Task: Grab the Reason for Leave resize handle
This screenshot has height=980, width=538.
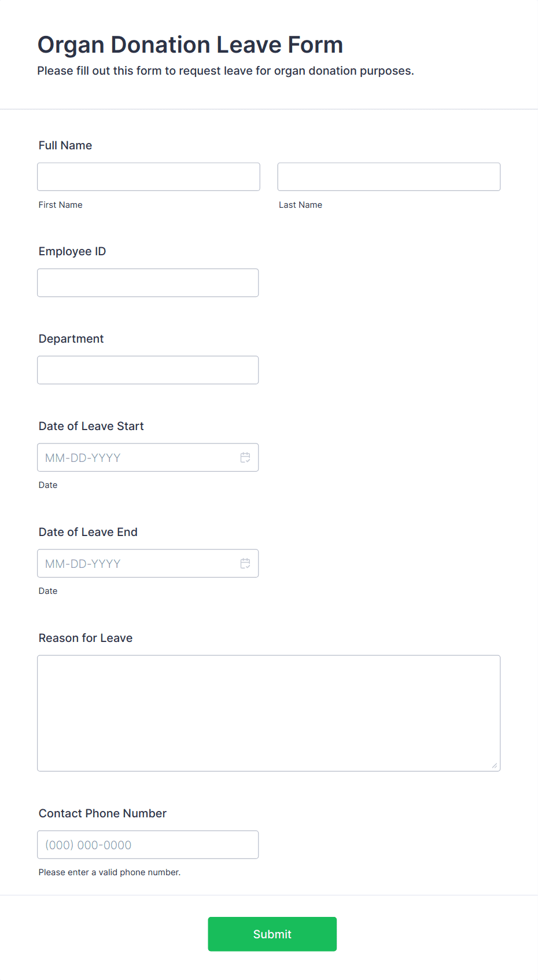Action: coord(495,765)
